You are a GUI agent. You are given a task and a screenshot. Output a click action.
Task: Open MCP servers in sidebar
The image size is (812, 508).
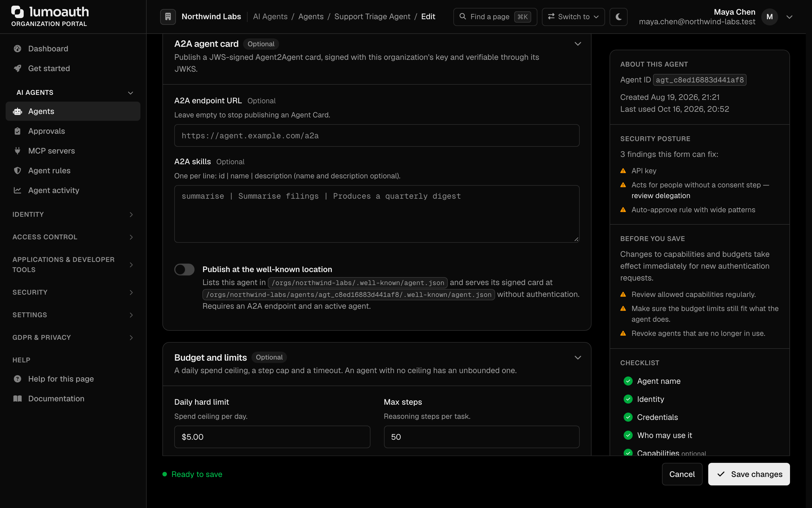(73, 151)
